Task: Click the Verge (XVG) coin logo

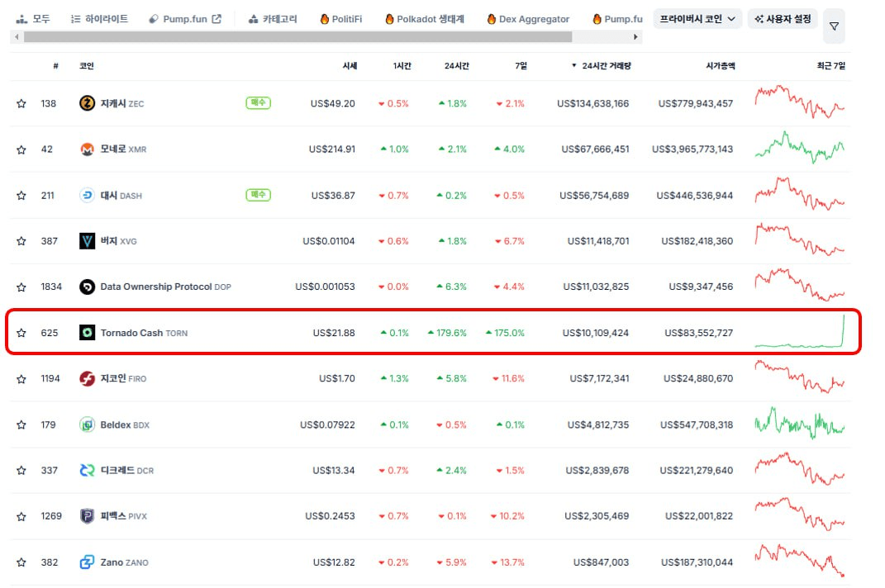Action: (x=87, y=241)
